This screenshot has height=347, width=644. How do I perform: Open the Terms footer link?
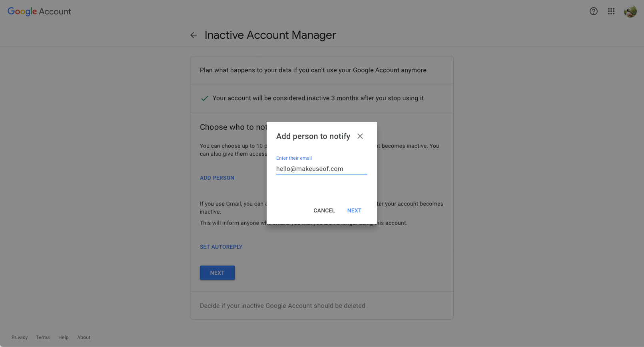pos(43,337)
